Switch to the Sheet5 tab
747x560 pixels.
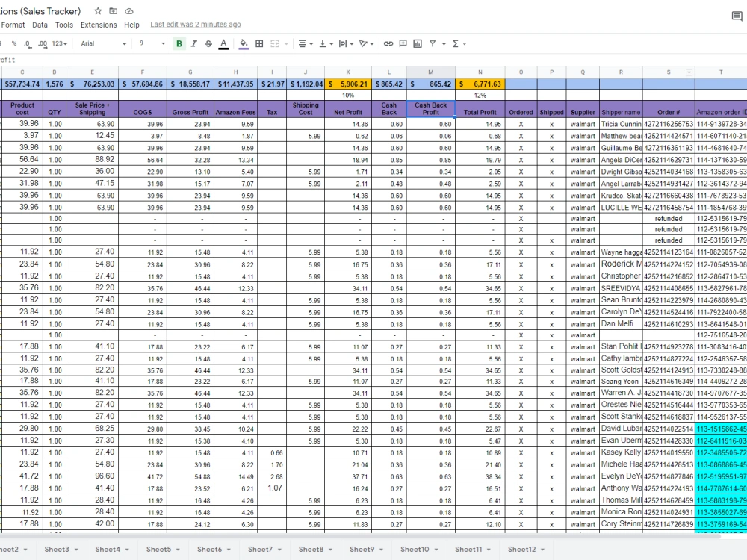coord(158,549)
